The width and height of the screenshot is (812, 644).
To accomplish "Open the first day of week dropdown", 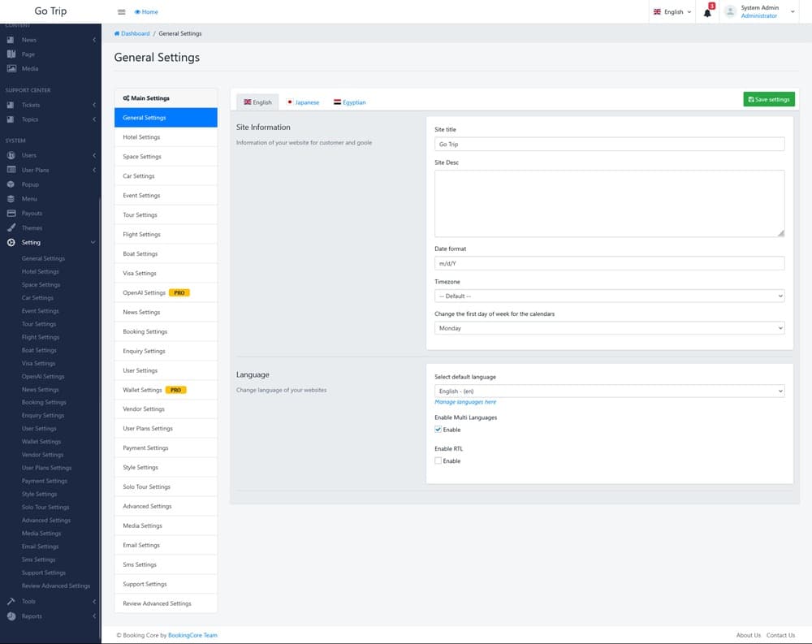I will pyautogui.click(x=609, y=328).
